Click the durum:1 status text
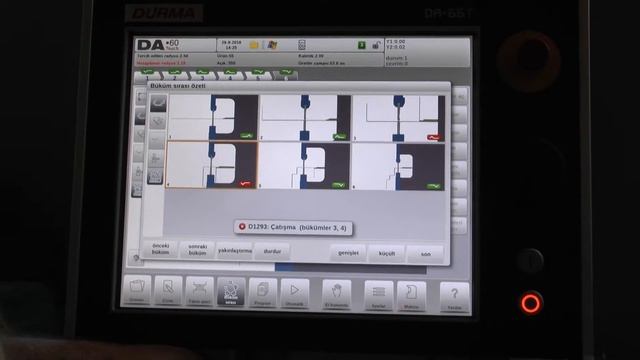 coord(396,58)
